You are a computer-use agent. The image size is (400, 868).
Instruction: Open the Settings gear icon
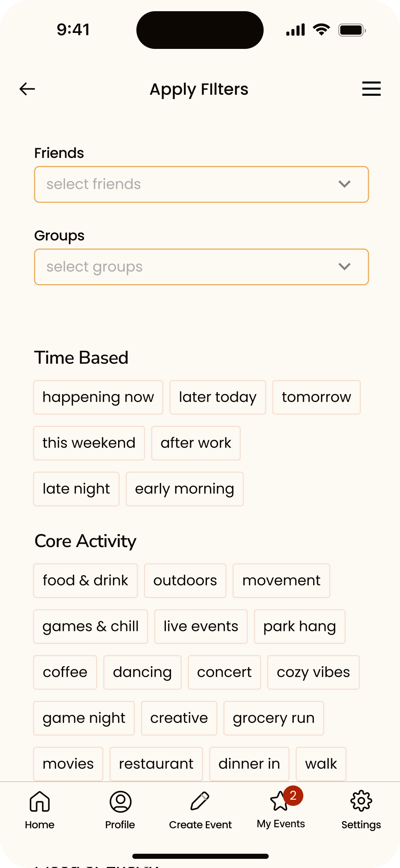[361, 801]
